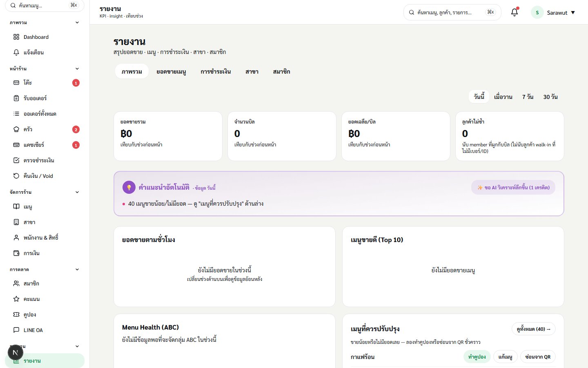The image size is (588, 368).
Task: Click ซ่อนจาก QR for กาแฟร้อน
Action: [538, 357]
